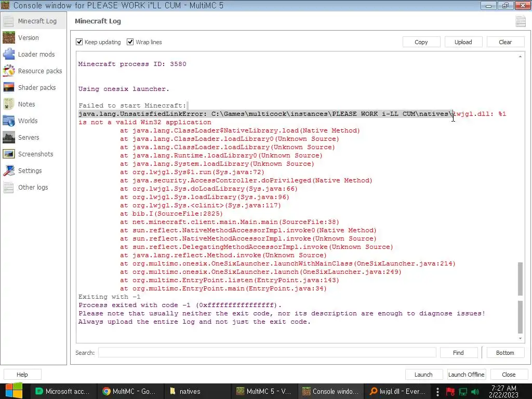Click the 'Minecraft process ID: 3580' line
Screen dimensions: 532x399
pyautogui.click(x=132, y=64)
